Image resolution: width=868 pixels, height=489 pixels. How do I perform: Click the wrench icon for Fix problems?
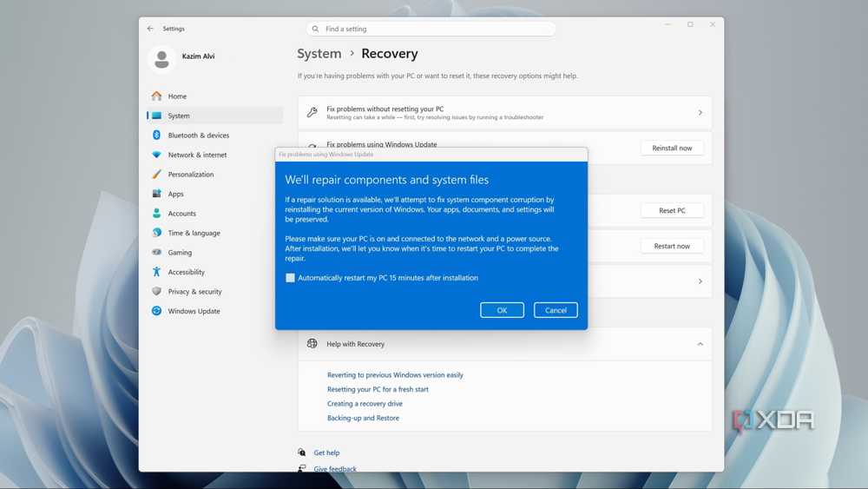point(312,112)
